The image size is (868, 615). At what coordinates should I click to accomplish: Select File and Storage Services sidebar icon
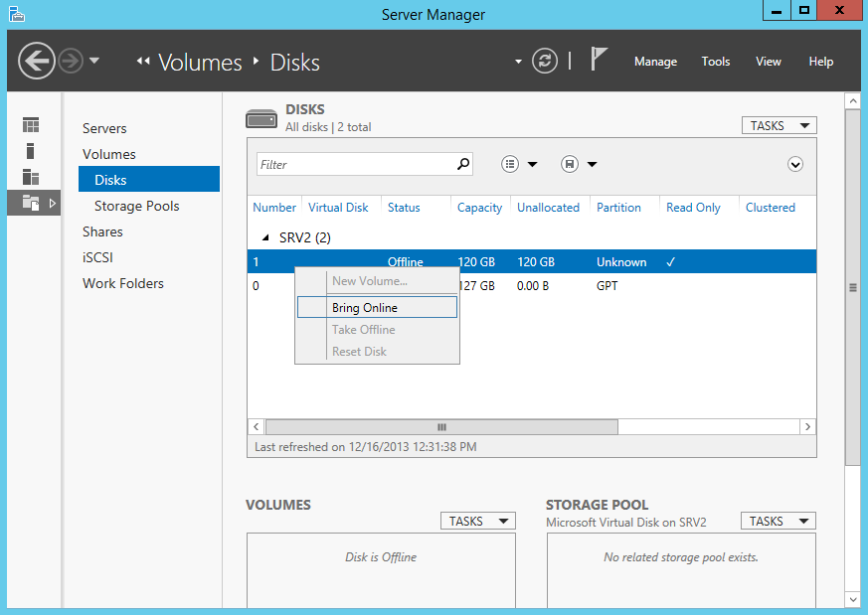pyautogui.click(x=31, y=203)
